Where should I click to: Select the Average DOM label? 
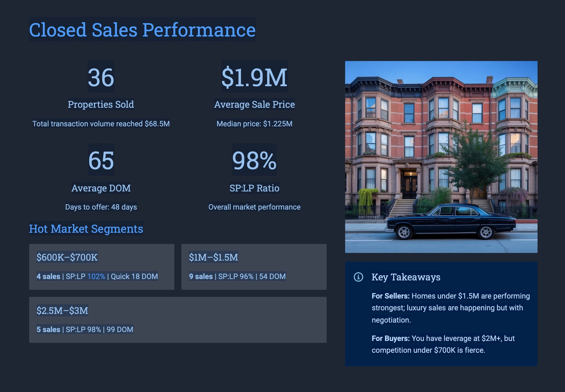coord(101,188)
